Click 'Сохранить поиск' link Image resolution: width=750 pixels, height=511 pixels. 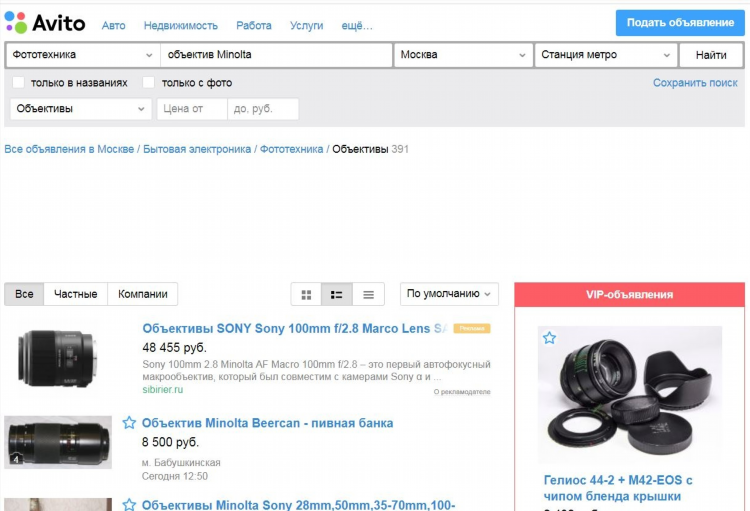(695, 83)
